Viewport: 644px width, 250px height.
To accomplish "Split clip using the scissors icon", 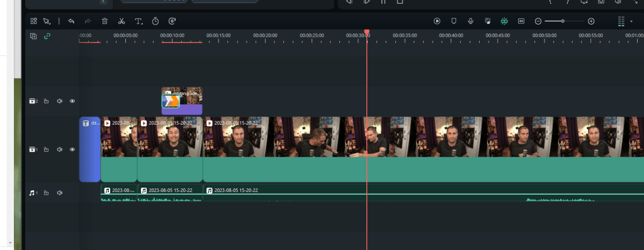I will pos(121,21).
